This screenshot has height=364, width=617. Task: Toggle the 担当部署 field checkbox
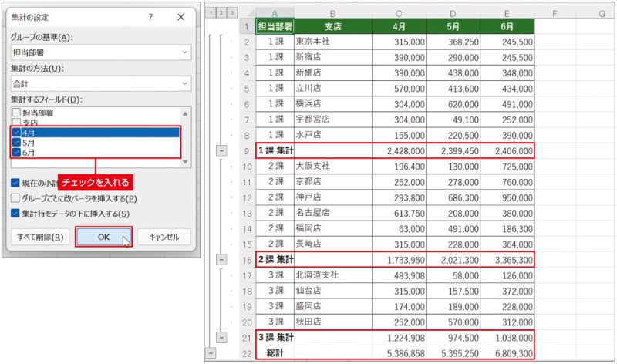(x=16, y=113)
